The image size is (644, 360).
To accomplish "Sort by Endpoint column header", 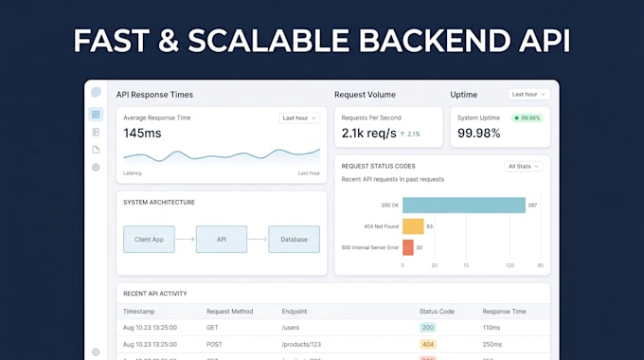I will click(295, 312).
